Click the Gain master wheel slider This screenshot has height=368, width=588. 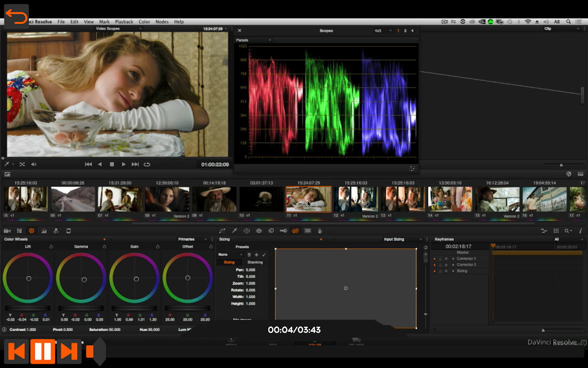tap(134, 308)
